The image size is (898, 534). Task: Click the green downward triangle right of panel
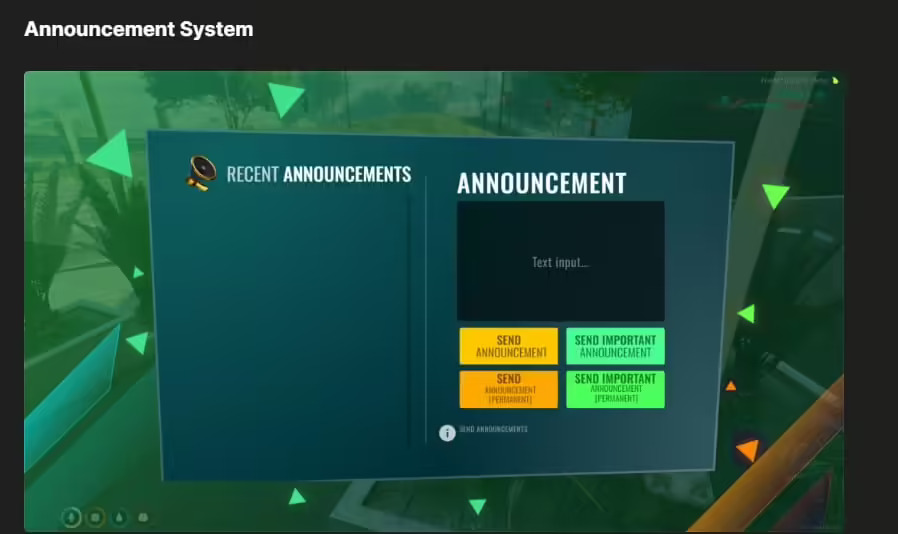[x=775, y=195]
